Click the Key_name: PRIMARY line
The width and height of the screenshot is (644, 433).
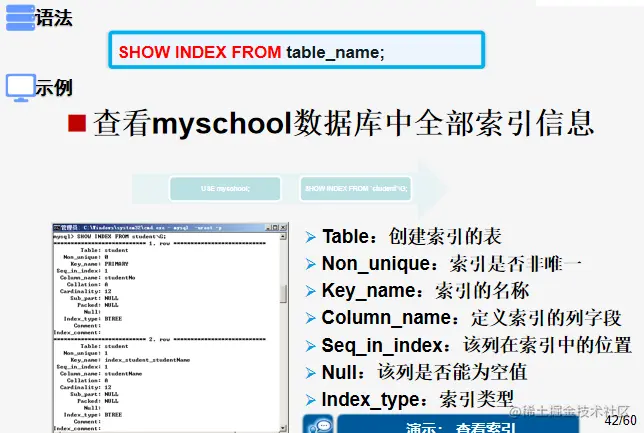[x=99, y=264]
